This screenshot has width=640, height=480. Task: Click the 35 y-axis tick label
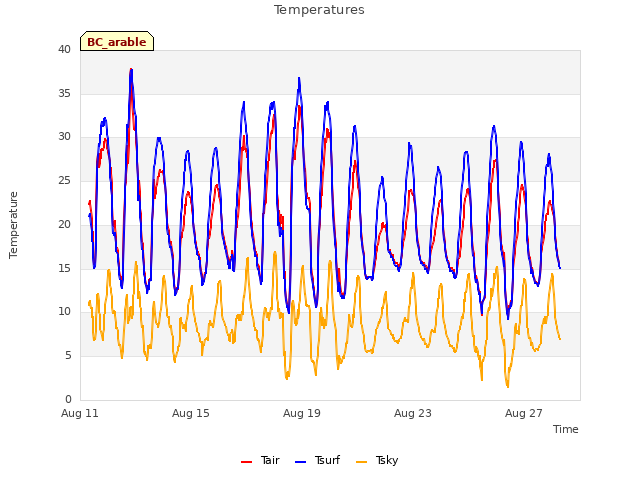click(64, 93)
